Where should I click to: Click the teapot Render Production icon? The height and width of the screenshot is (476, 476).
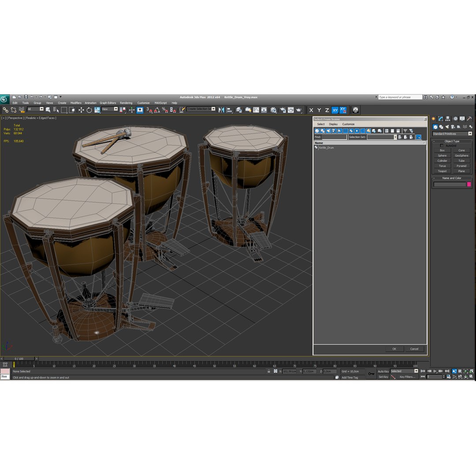299,110
